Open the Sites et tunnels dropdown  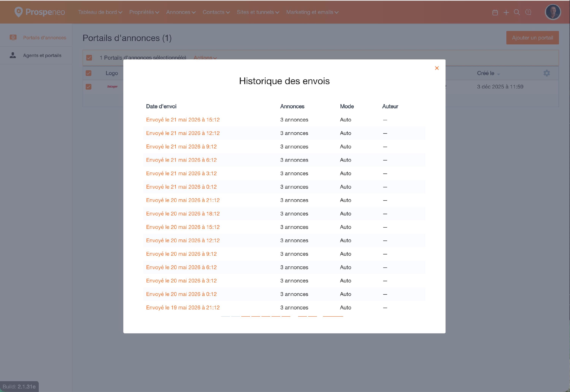[x=258, y=12]
